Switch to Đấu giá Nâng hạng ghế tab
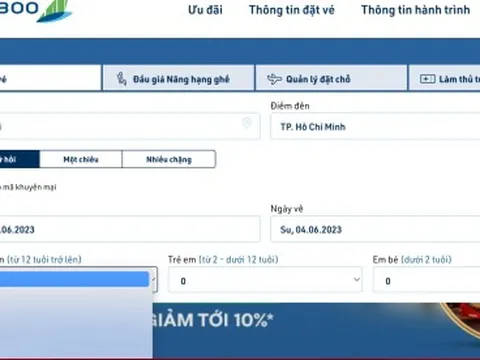Image resolution: width=480 pixels, height=360 pixels. click(179, 79)
